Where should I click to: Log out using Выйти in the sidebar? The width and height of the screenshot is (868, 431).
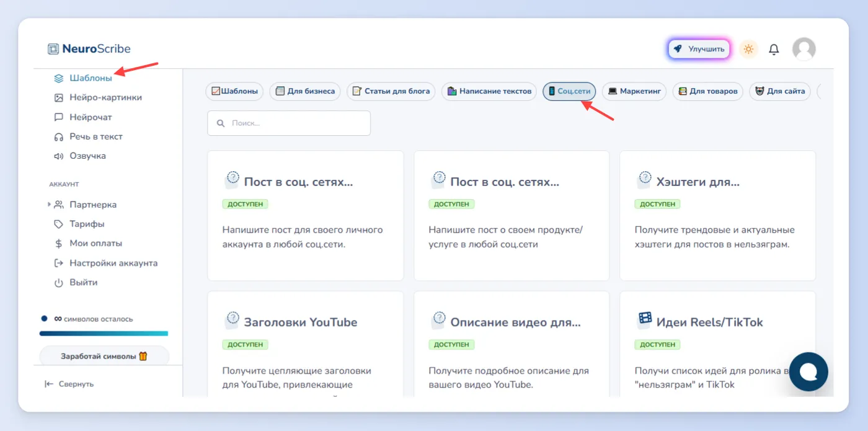76,282
